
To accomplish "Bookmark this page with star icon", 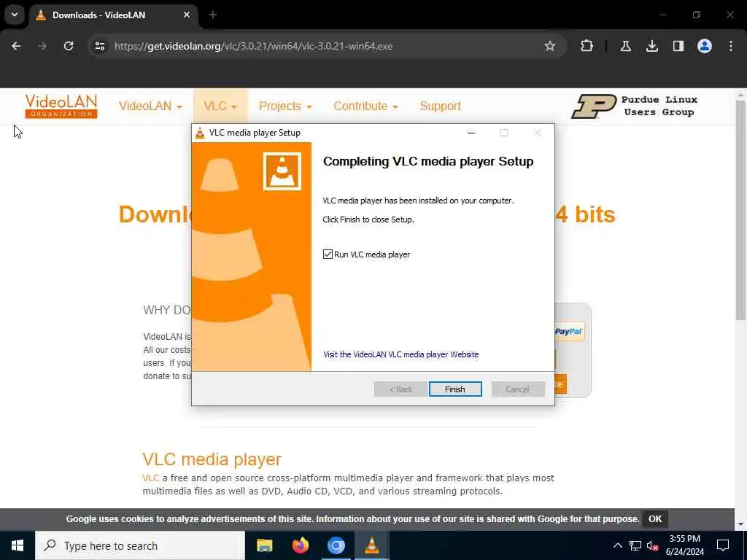I will pos(550,46).
